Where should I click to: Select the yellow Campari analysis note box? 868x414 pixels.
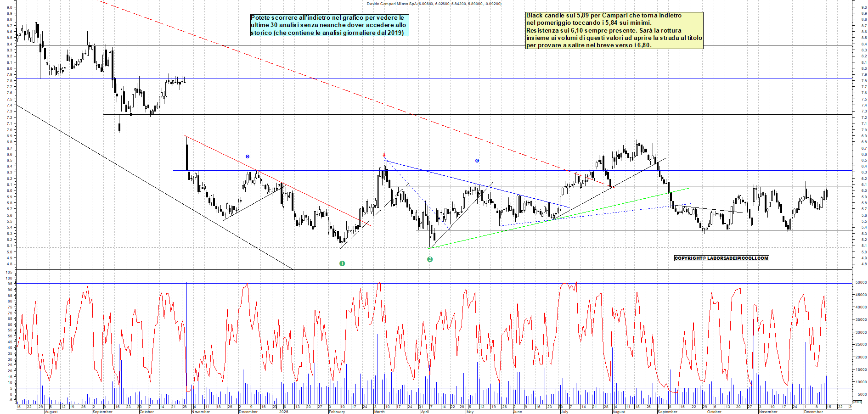614,30
